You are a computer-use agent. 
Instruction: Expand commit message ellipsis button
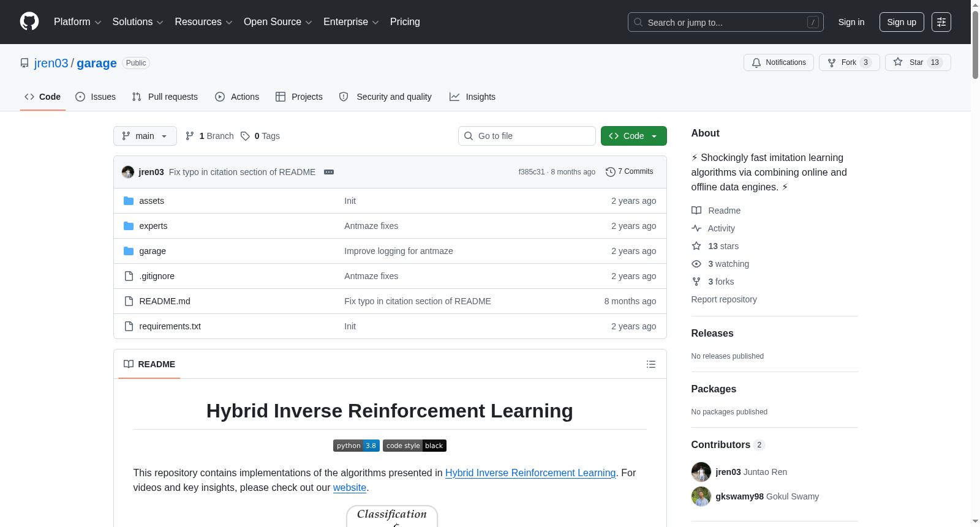tap(329, 172)
